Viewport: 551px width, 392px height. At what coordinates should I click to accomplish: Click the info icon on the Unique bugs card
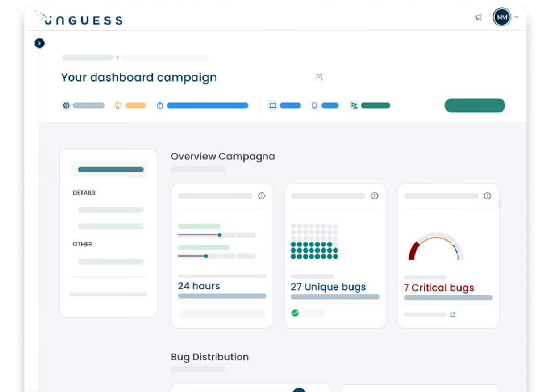375,196
